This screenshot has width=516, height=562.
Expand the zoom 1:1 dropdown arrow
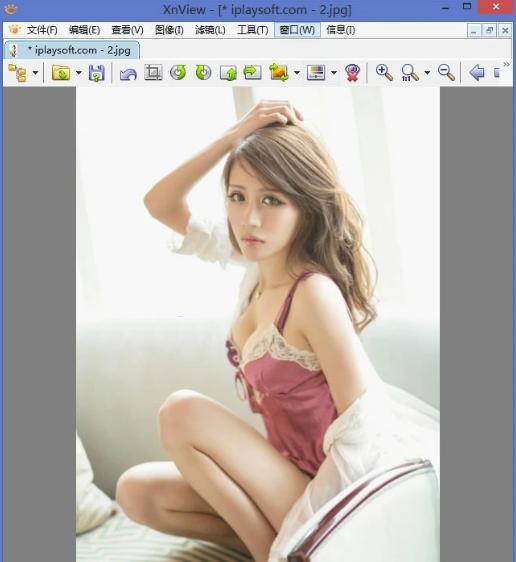tap(427, 73)
